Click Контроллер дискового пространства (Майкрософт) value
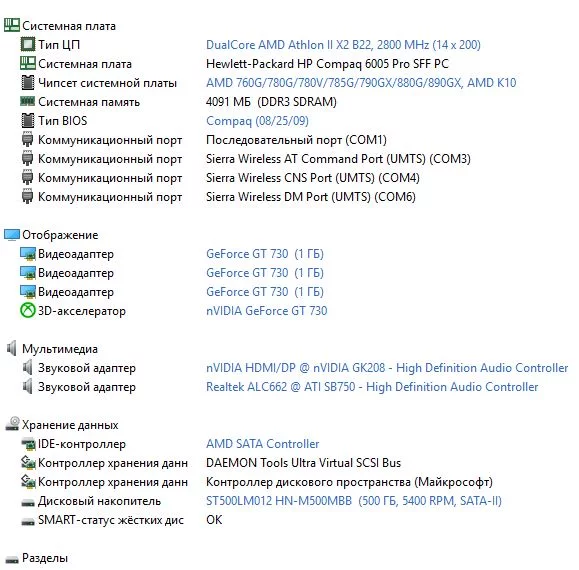 [x=349, y=482]
